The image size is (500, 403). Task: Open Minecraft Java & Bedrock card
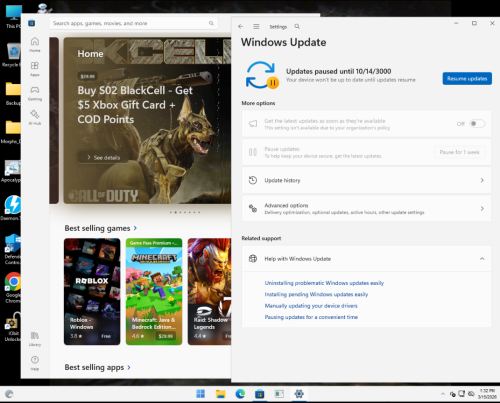154,291
